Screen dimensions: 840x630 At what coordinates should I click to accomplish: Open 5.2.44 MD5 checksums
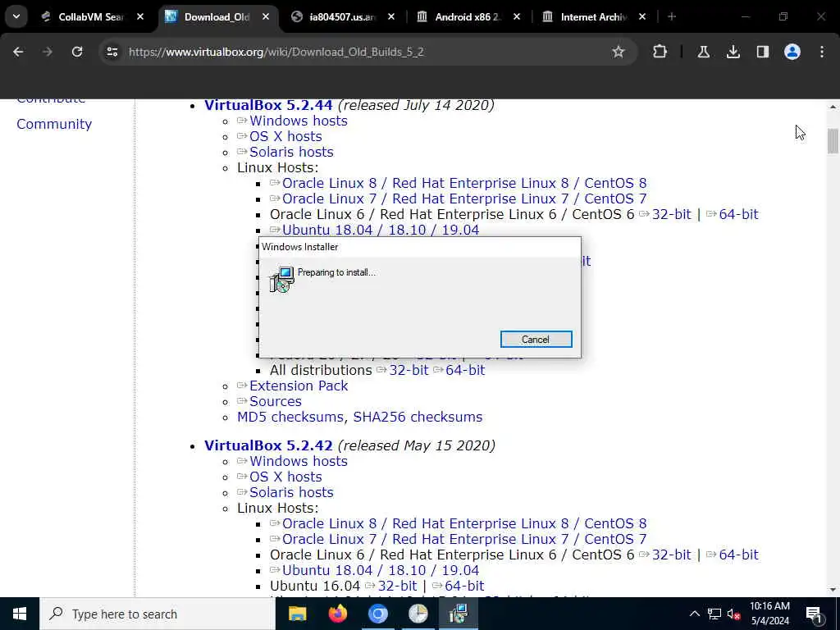click(290, 417)
